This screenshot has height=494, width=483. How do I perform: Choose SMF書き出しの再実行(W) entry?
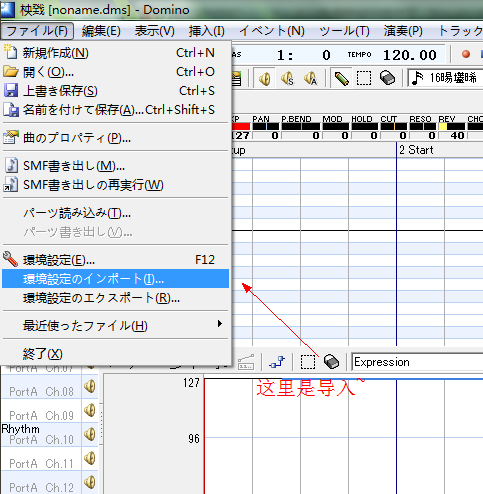[115, 185]
